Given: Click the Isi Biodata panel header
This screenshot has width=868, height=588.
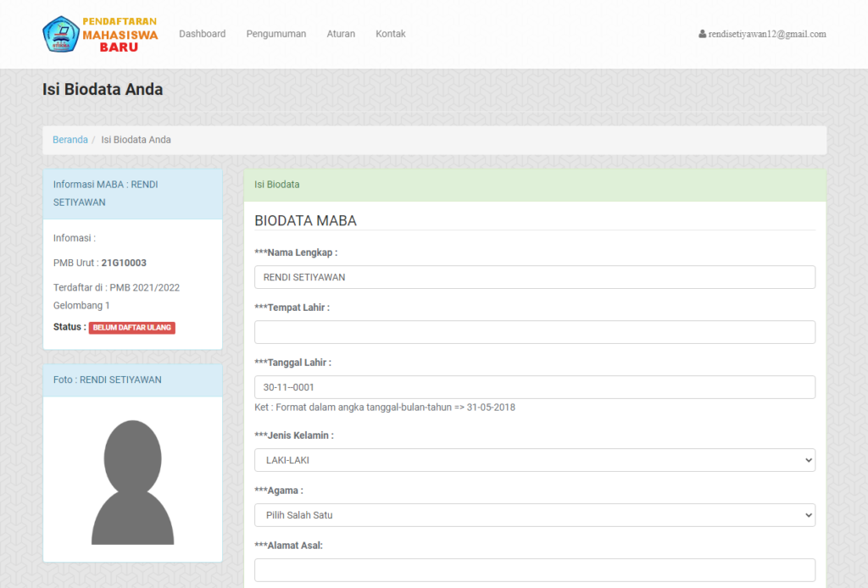Looking at the screenshot, I should tap(535, 185).
